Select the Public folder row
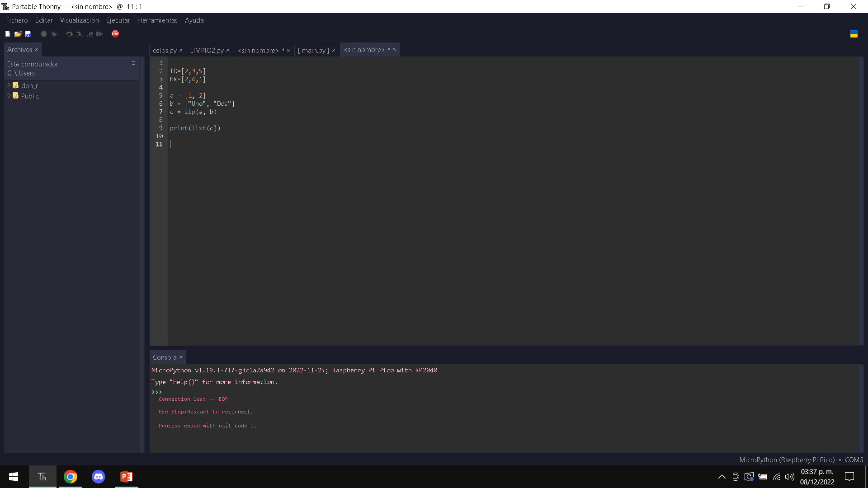868x488 pixels. tap(71, 96)
